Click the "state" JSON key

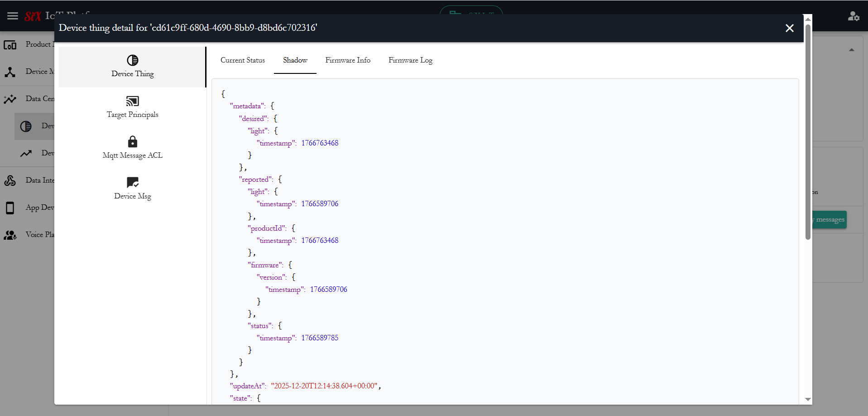241,398
